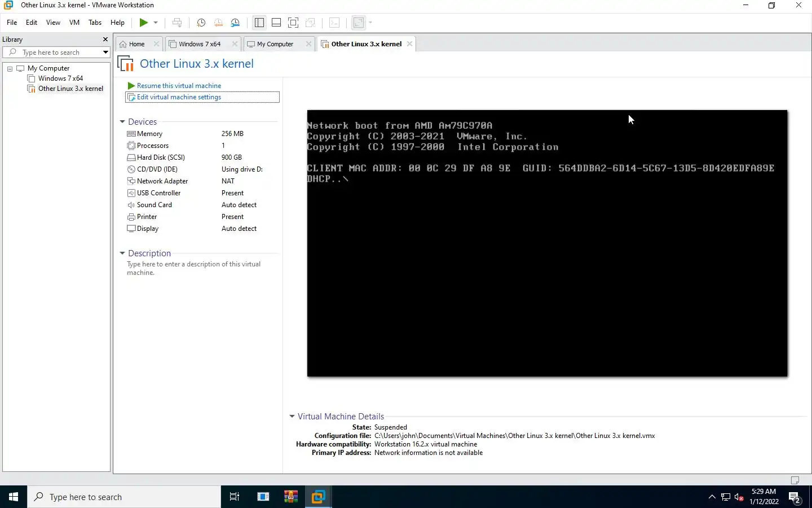Collapse the Virtual Machine Details section

click(292, 417)
